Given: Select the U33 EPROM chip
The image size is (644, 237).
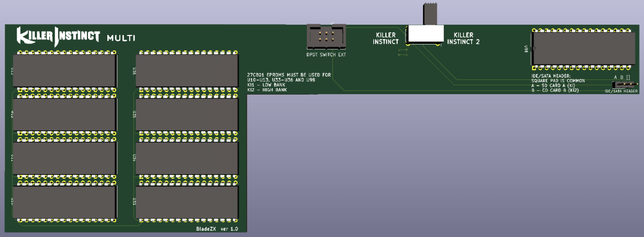Looking at the screenshot, I should pyautogui.click(x=187, y=202).
